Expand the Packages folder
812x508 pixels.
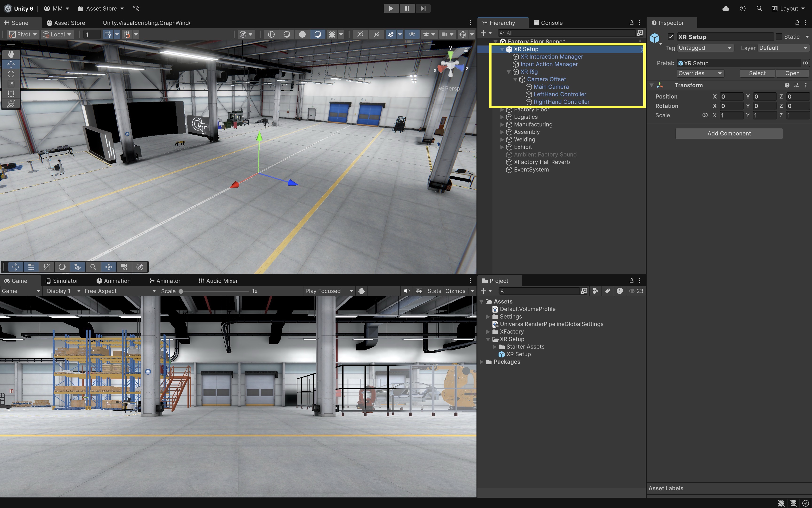tap(481, 362)
